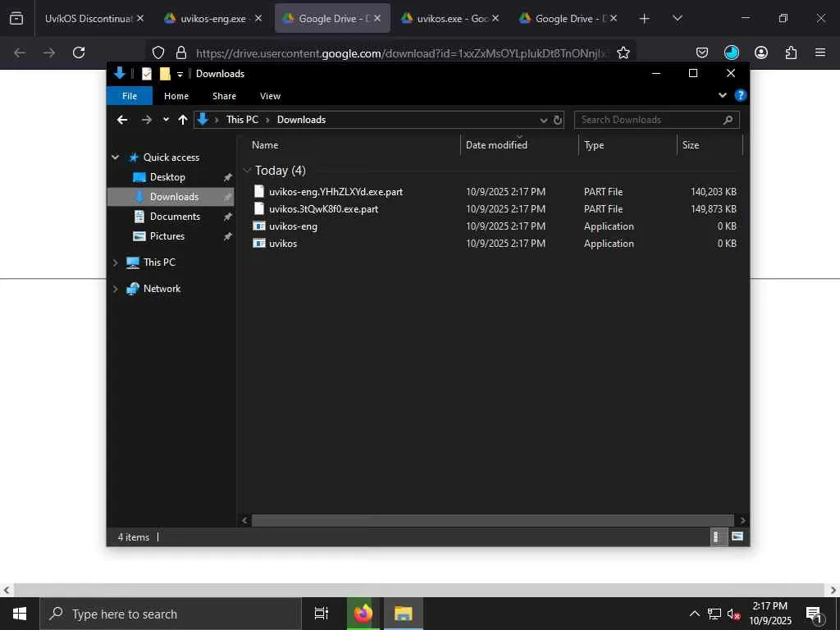The width and height of the screenshot is (840, 630).
Task: Select the uvikos application file
Action: coord(283,243)
